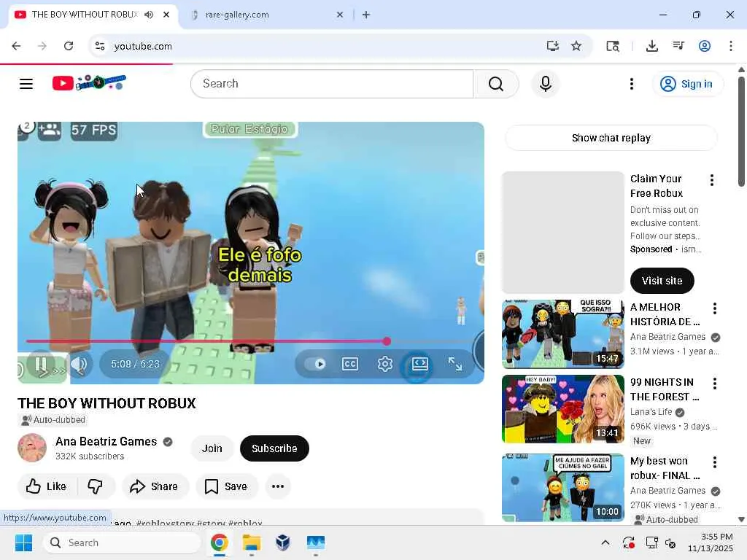Open more actions ellipsis below the video

click(278, 486)
